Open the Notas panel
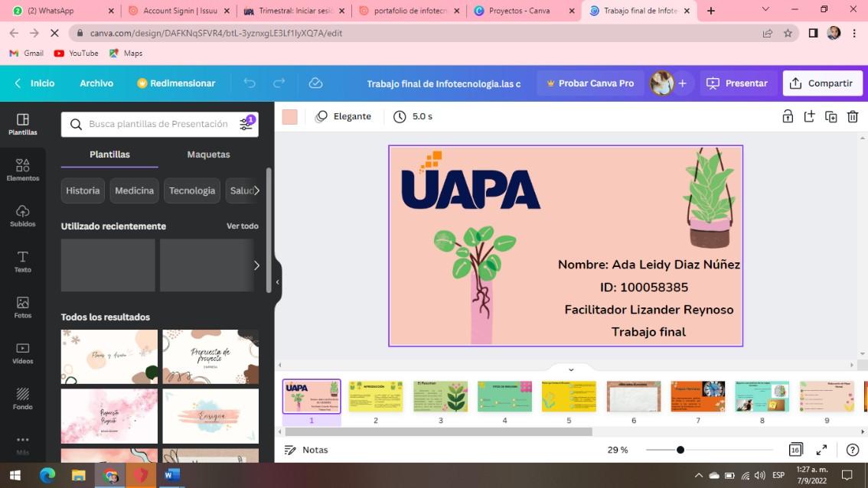Screen dimensions: 868x488 (305, 450)
